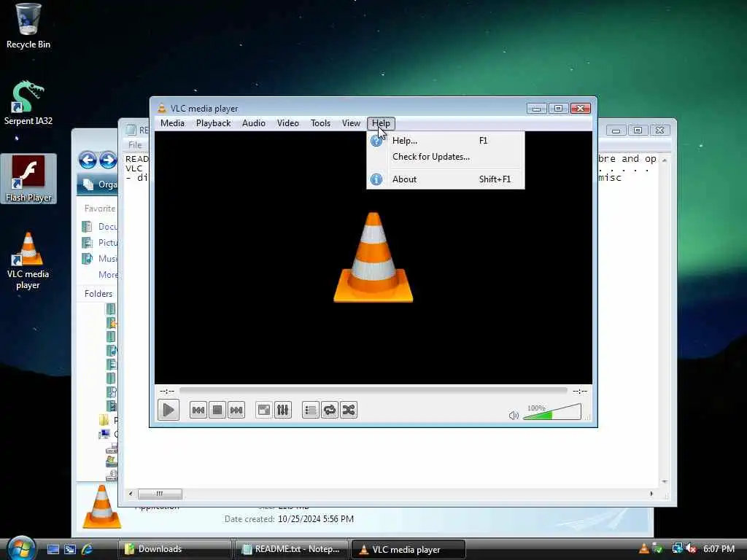747x560 pixels.
Task: Click the Explorer Back arrow button
Action: pos(88,160)
